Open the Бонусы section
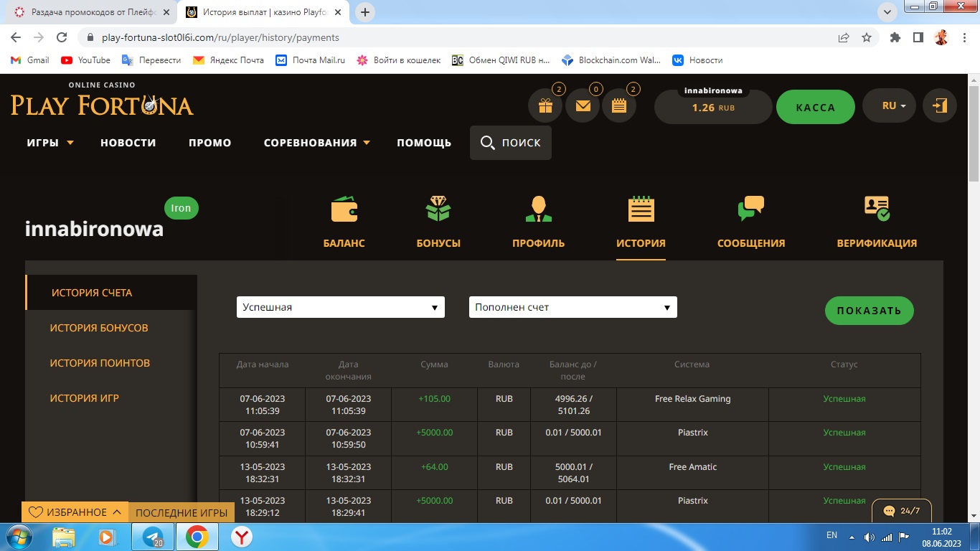 click(438, 222)
